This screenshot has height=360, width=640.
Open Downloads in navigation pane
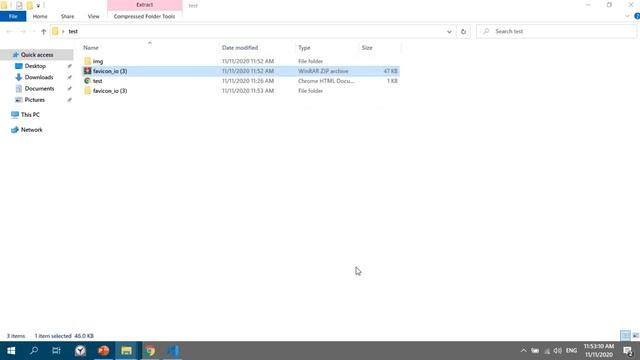pyautogui.click(x=39, y=77)
